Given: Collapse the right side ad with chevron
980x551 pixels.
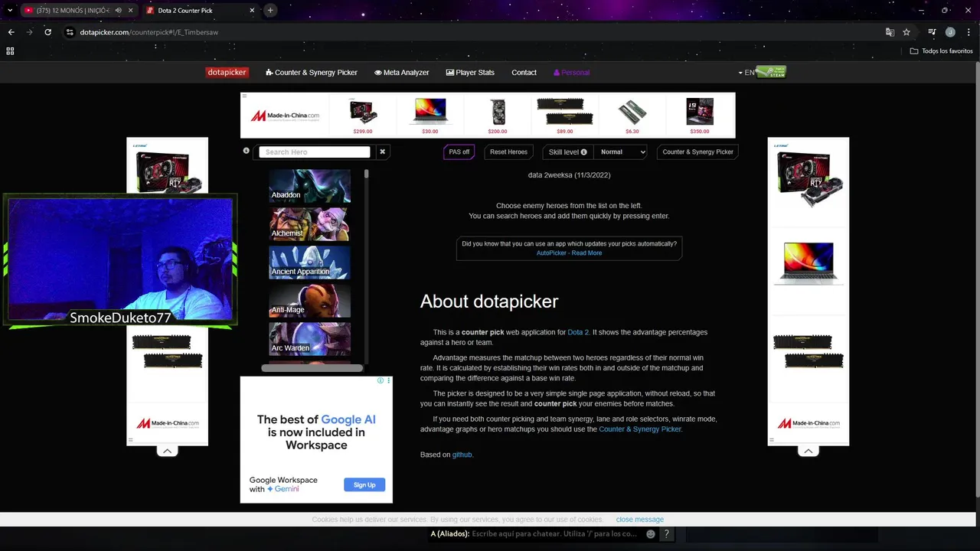Looking at the screenshot, I should coord(808,451).
